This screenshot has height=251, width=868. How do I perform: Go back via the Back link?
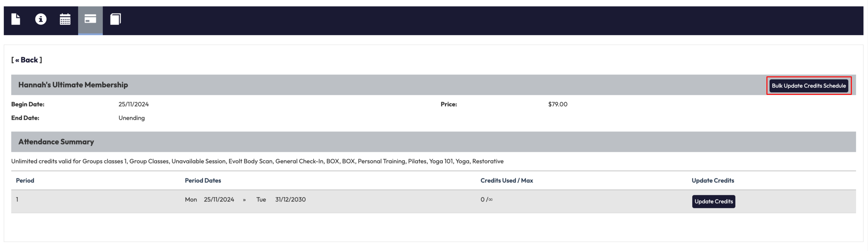tap(27, 60)
